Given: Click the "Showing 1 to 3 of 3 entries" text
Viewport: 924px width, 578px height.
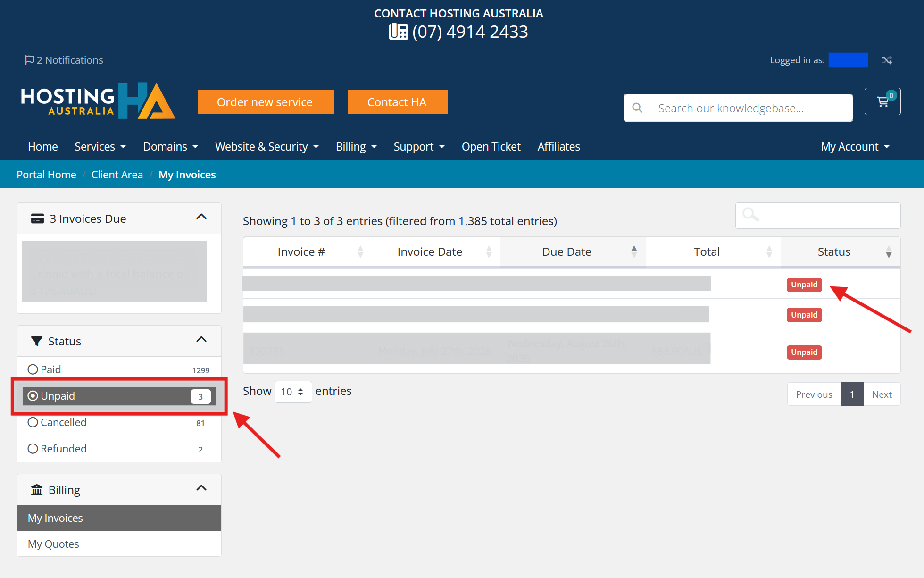Looking at the screenshot, I should click(312, 221).
